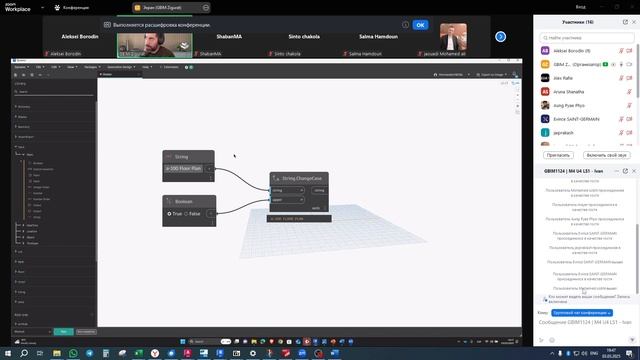Viewport: 640px width, 360px height.
Task: Click the chat message history scrollbar
Action: (x=637, y=258)
